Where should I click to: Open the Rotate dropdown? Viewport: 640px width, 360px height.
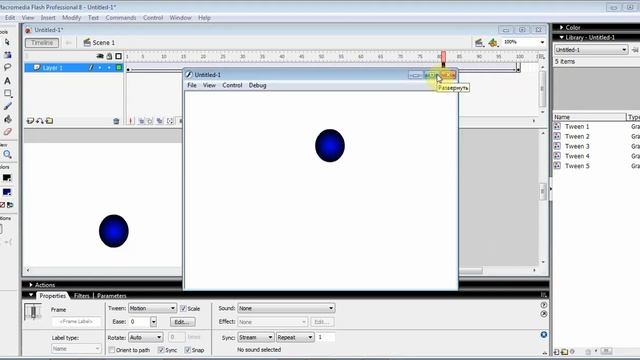(146, 337)
